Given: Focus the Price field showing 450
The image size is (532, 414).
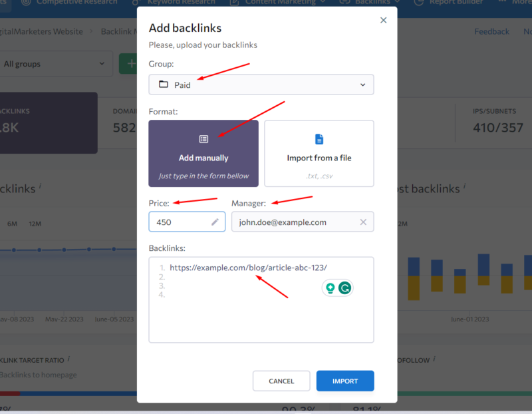Looking at the screenshot, I should tap(187, 222).
